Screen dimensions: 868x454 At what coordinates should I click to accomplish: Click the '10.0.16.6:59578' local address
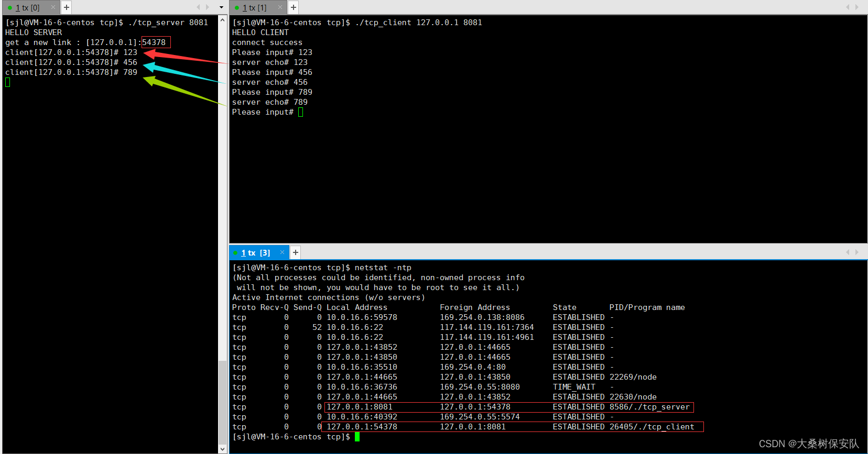coord(362,317)
